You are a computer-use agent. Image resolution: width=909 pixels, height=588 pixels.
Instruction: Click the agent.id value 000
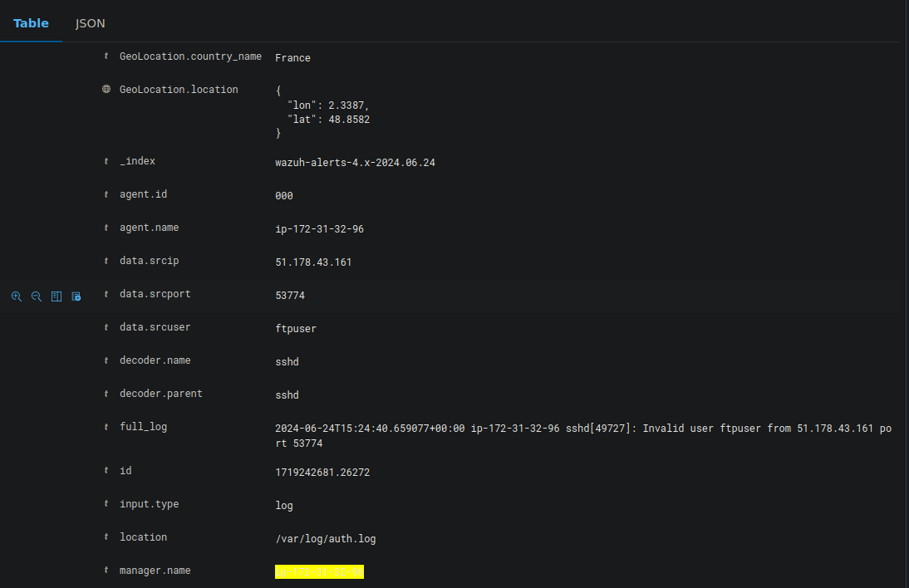284,196
